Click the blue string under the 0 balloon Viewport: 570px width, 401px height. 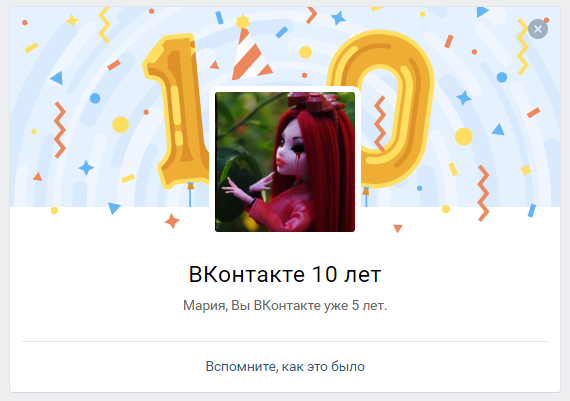[366, 197]
